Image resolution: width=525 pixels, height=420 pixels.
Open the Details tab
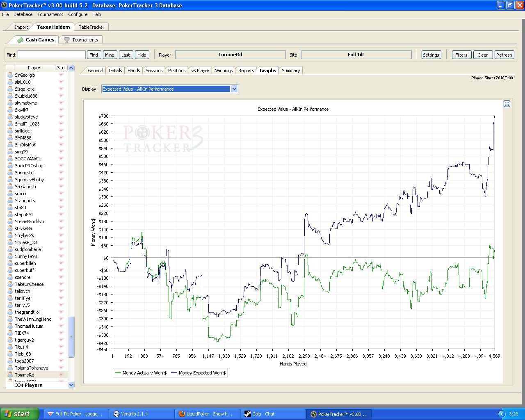115,71
